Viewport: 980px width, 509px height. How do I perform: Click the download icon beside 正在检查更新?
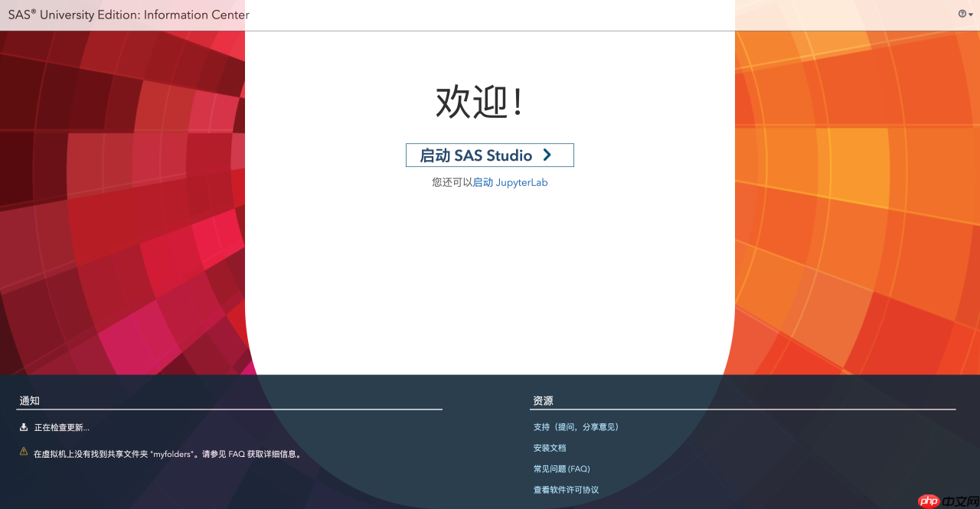[x=24, y=427]
